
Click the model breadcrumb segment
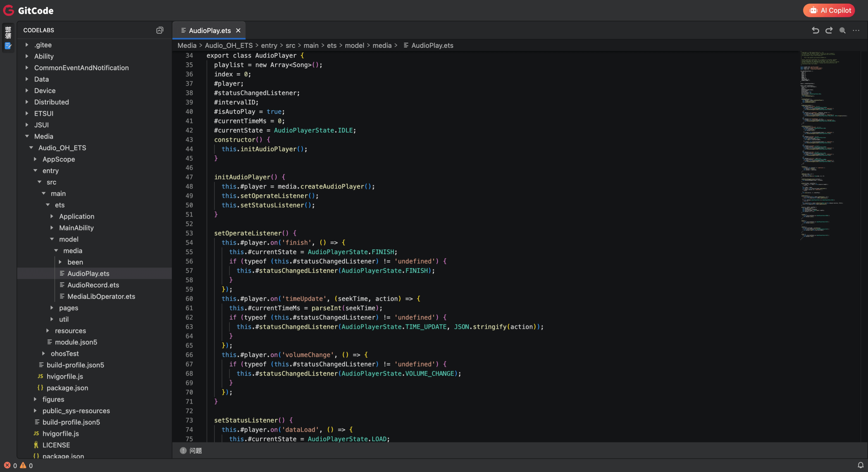coord(354,45)
